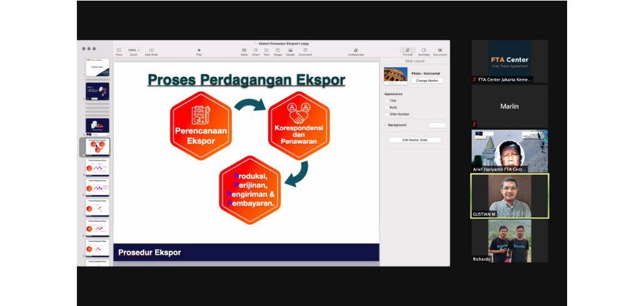Image resolution: width=644 pixels, height=306 pixels.
Task: Click the Media toolbar icon
Action: pyautogui.click(x=290, y=51)
